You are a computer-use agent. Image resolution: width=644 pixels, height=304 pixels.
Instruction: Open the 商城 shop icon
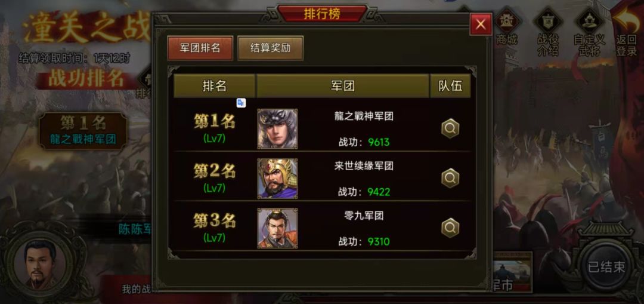click(x=506, y=27)
